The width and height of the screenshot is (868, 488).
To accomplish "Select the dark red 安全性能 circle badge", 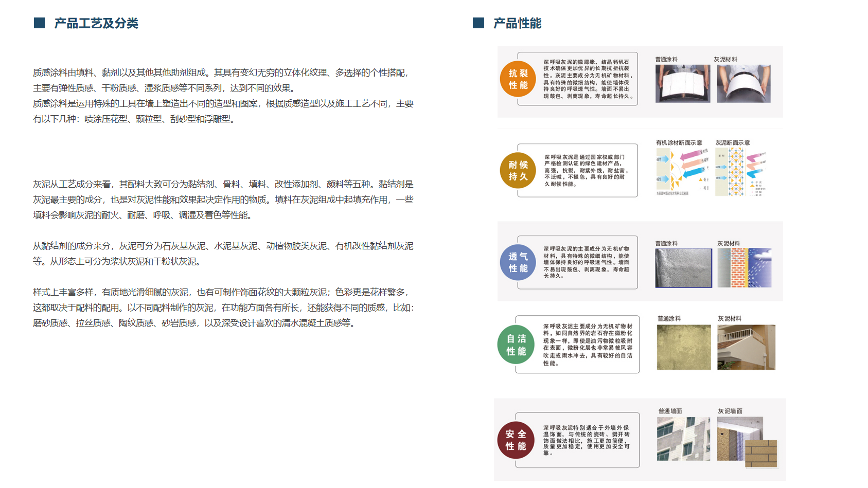I will click(516, 440).
